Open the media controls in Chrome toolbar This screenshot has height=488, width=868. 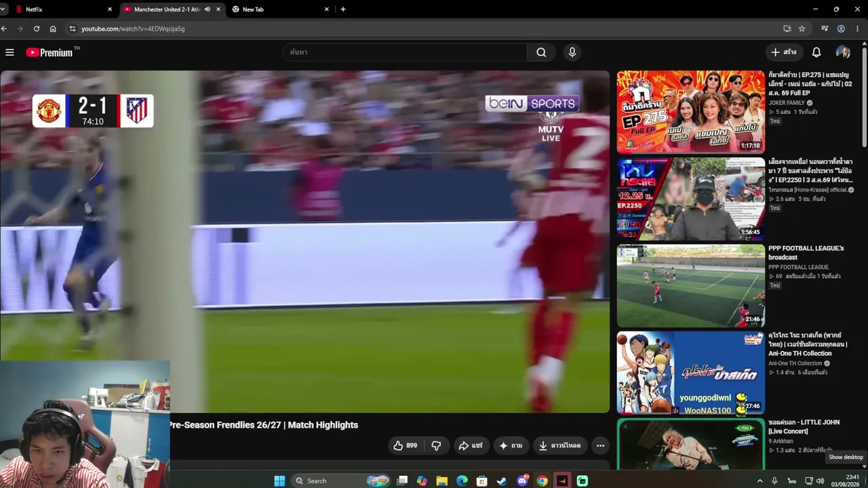pos(825,28)
